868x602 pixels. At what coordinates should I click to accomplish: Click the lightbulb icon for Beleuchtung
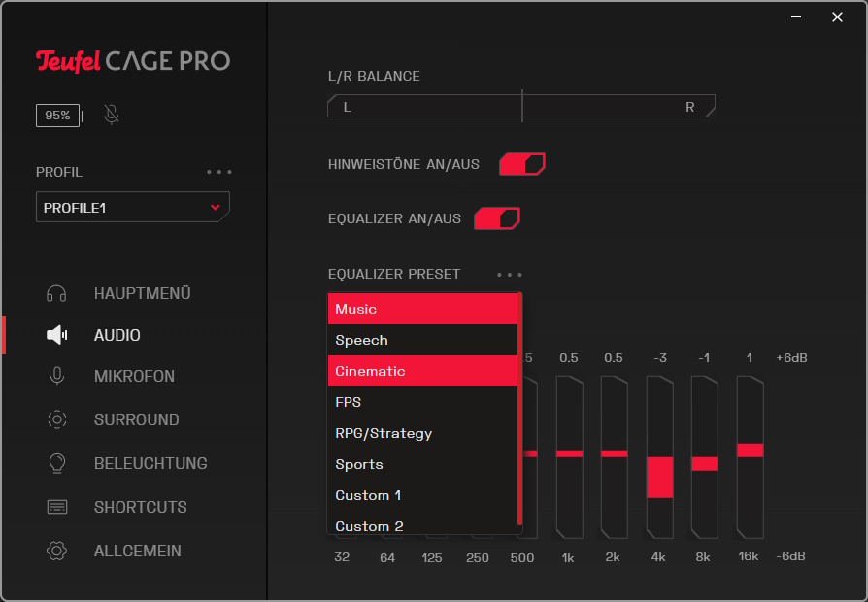[x=56, y=463]
